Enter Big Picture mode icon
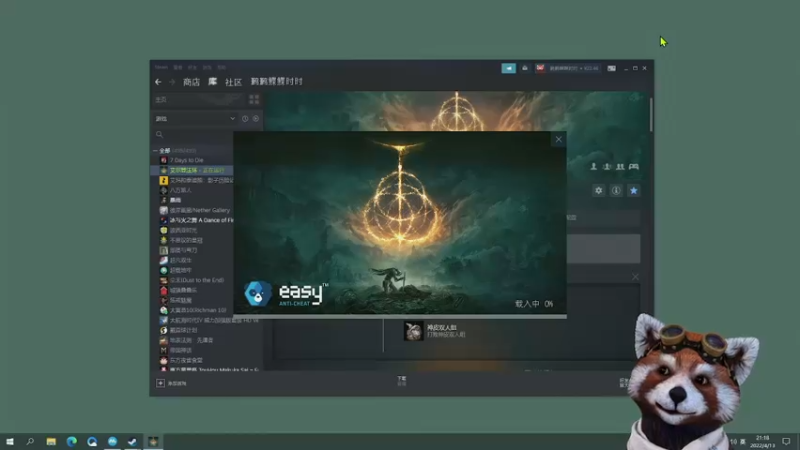This screenshot has width=800, height=450. (x=611, y=68)
